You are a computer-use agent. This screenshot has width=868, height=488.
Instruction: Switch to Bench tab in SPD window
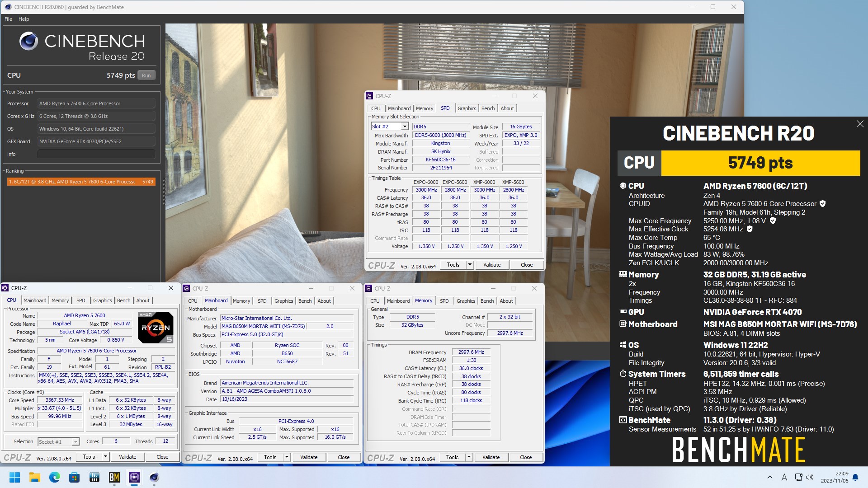coord(488,108)
